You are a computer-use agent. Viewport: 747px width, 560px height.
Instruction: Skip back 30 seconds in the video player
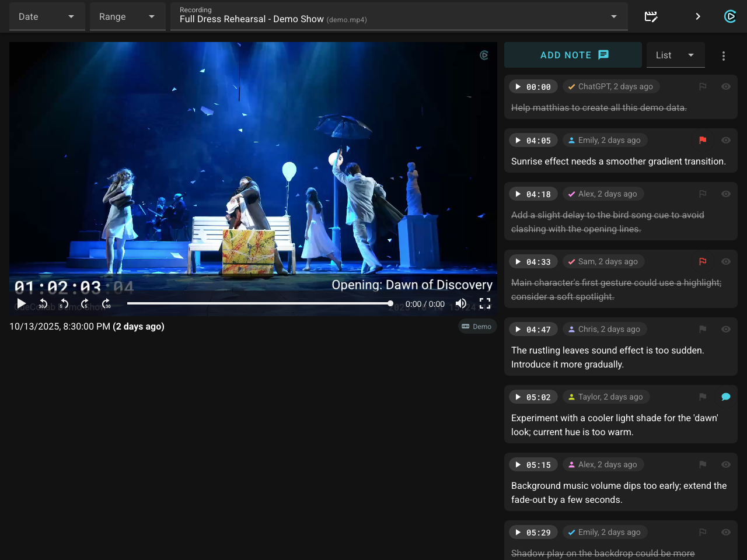coord(42,303)
